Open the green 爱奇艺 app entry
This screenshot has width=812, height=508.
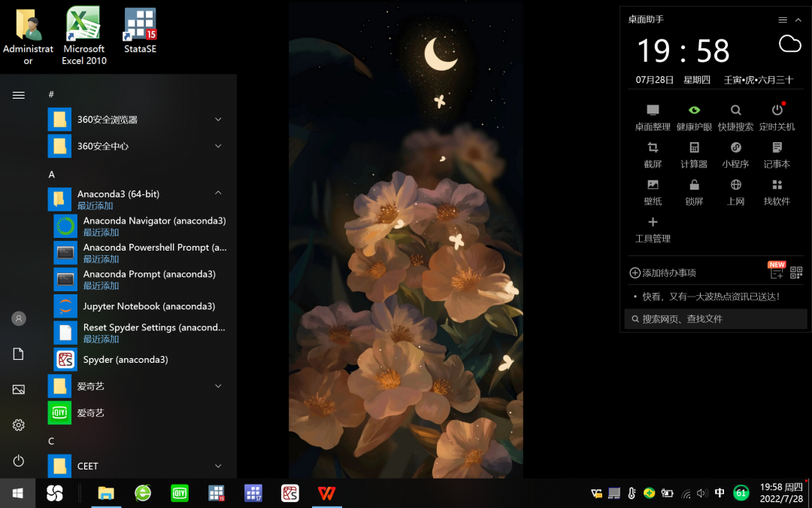pos(140,413)
